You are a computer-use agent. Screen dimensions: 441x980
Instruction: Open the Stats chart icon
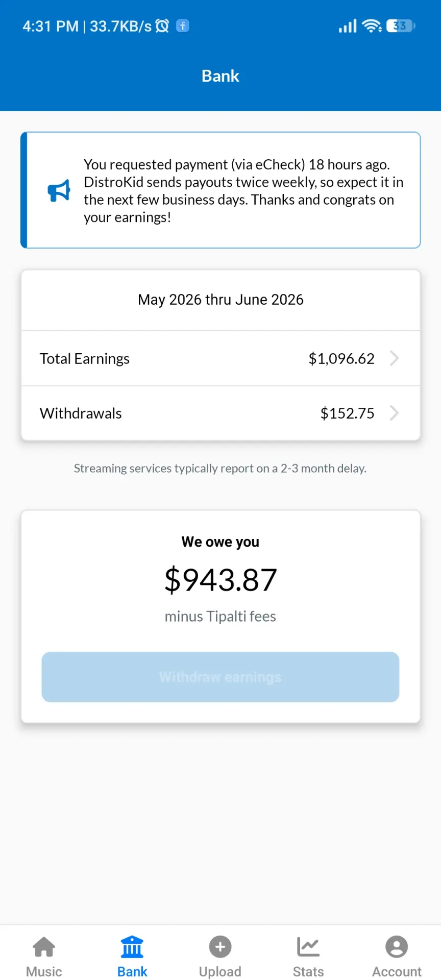[308, 947]
